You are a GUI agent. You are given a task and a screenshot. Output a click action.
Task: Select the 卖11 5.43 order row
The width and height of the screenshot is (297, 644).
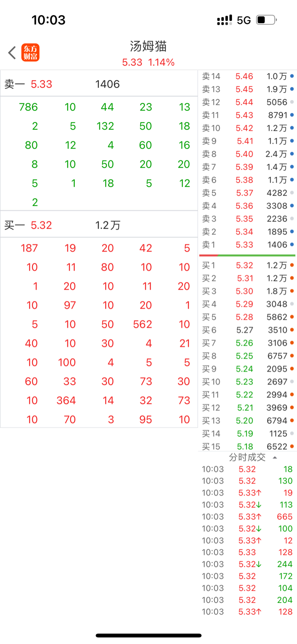tap(247, 115)
